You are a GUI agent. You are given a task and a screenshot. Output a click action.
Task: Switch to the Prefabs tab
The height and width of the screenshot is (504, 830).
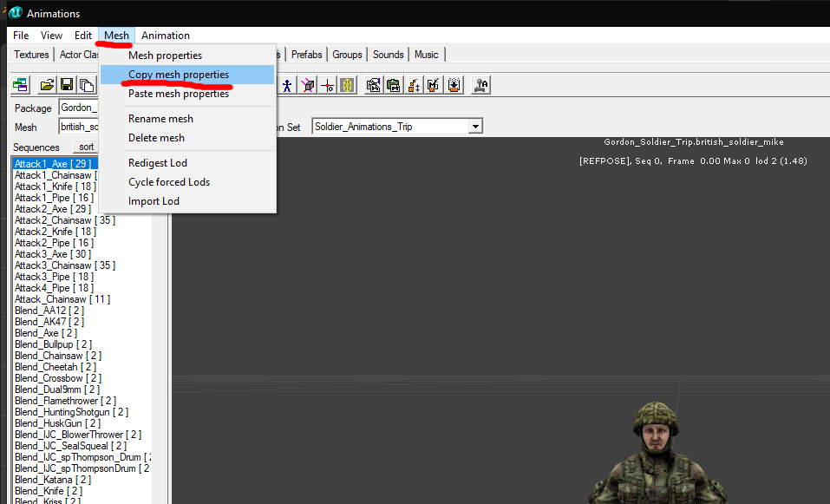[x=306, y=55]
